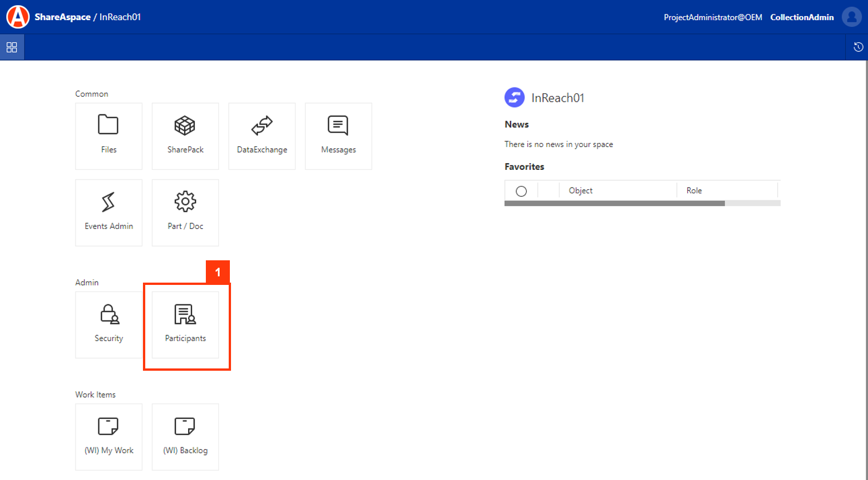Click the CollectionAdmin label
868x480 pixels.
pos(802,17)
